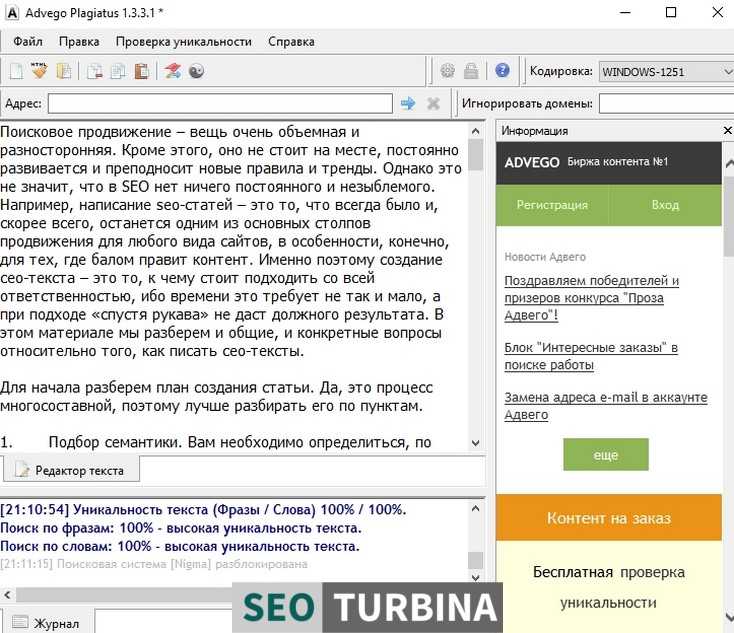734x633 pixels.
Task: Open the Проверка уникальности menu
Action: click(x=184, y=42)
